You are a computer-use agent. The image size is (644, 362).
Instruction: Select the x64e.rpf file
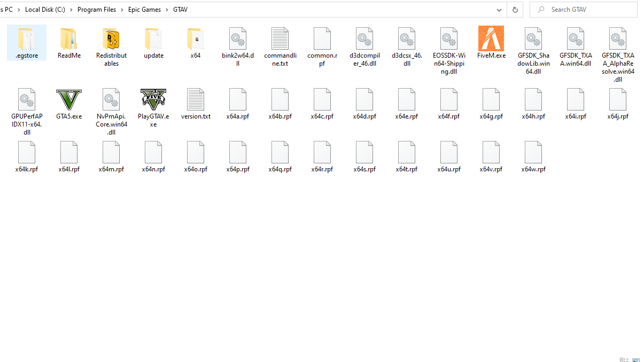pos(407,104)
